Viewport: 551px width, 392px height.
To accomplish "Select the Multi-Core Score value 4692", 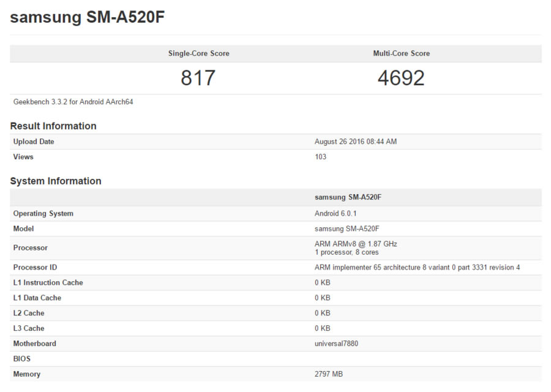I will coord(402,78).
